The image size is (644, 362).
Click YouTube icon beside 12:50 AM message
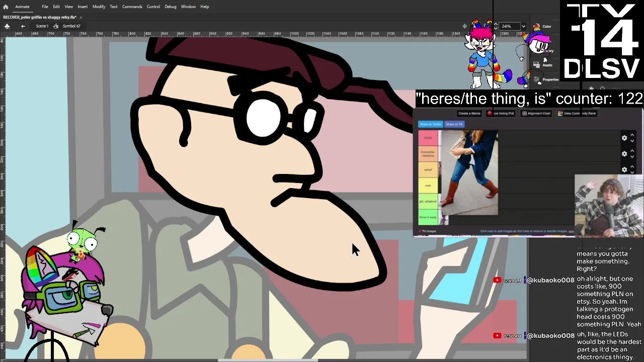point(497,335)
